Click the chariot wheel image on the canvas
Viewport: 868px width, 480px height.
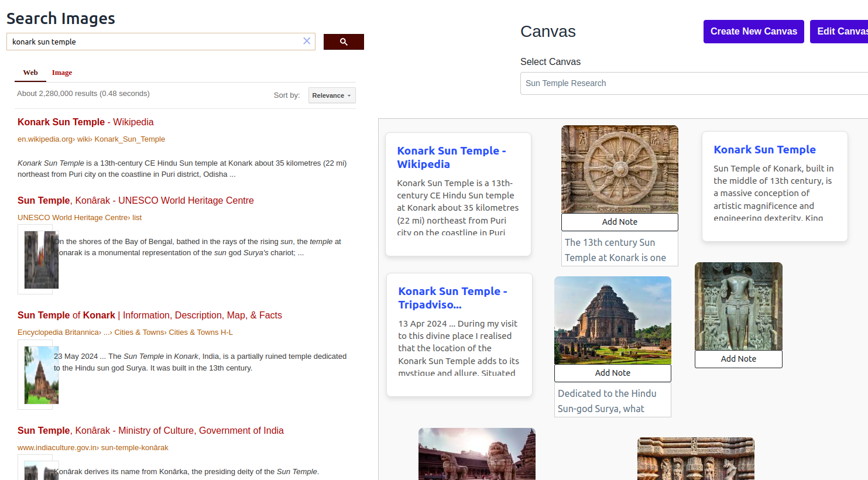tap(619, 169)
